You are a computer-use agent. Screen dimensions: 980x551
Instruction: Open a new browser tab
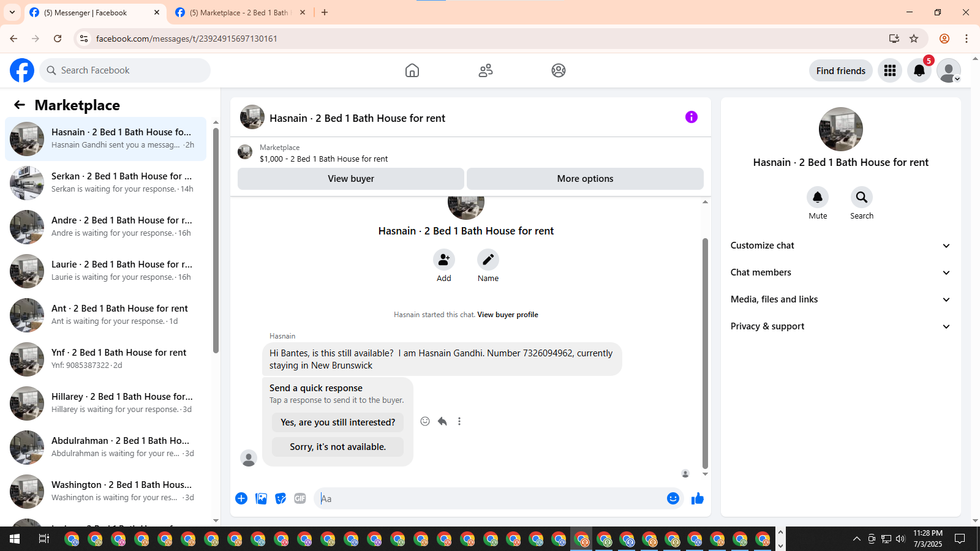(325, 12)
